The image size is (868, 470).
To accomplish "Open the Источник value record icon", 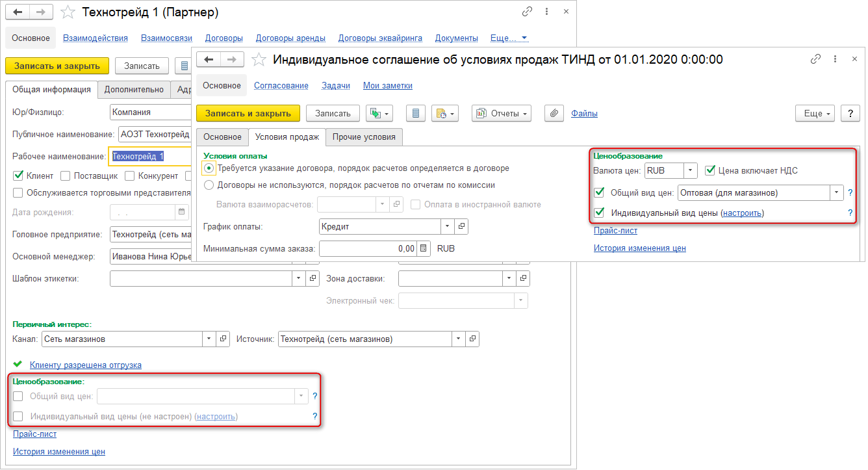I will point(472,339).
